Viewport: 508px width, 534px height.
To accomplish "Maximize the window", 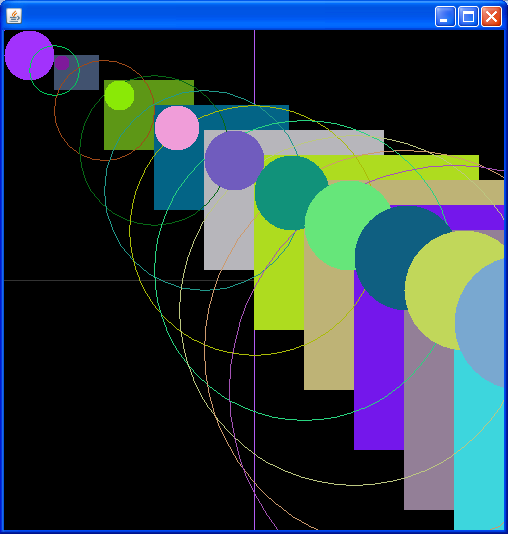I will pos(468,16).
